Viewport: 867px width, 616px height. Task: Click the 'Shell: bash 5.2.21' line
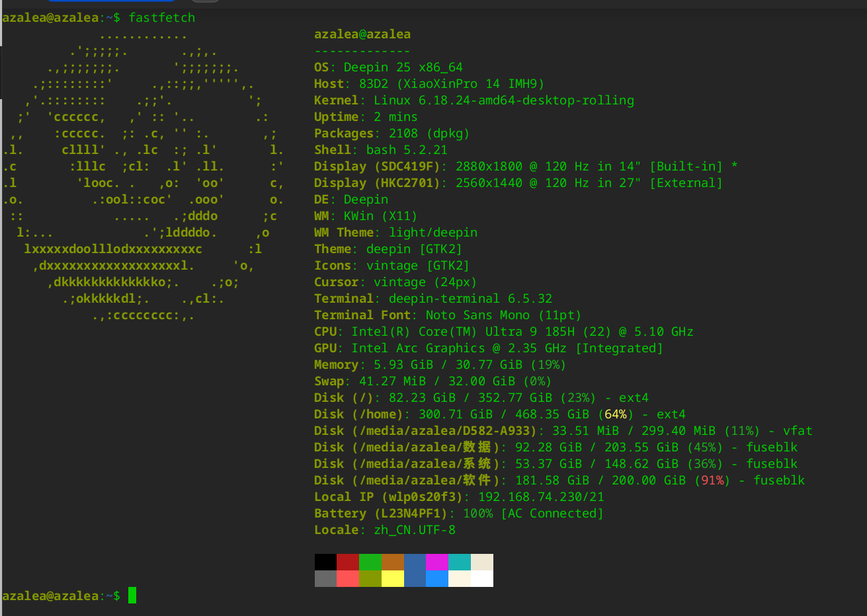[x=381, y=150]
